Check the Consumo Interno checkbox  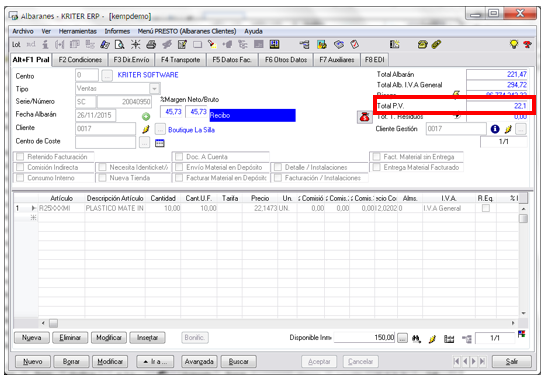20,178
